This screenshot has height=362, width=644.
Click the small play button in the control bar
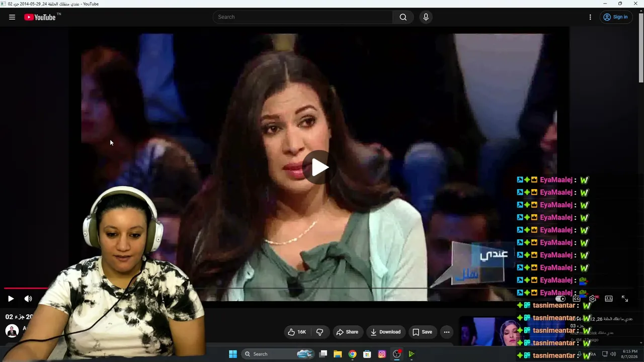[11, 299]
